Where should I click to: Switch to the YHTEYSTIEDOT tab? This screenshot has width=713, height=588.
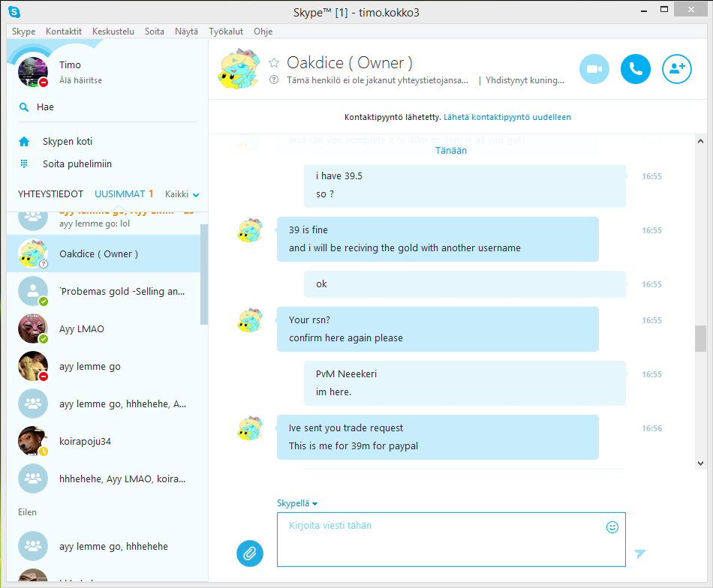pyautogui.click(x=50, y=194)
